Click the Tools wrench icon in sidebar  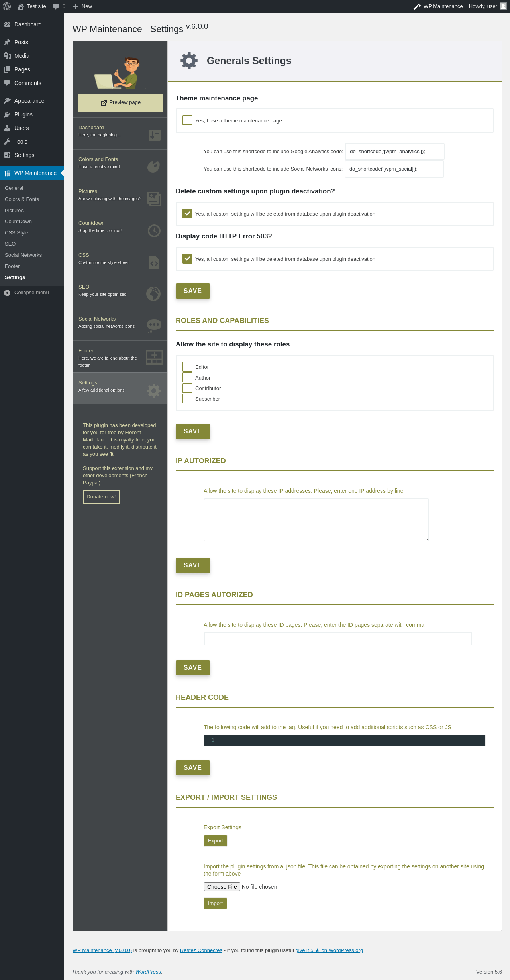[7, 142]
